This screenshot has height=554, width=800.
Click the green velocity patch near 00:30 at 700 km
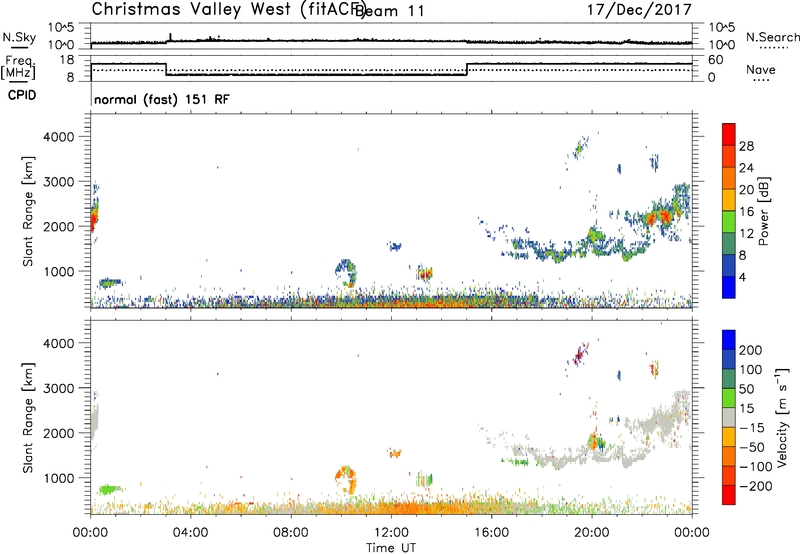(x=109, y=489)
